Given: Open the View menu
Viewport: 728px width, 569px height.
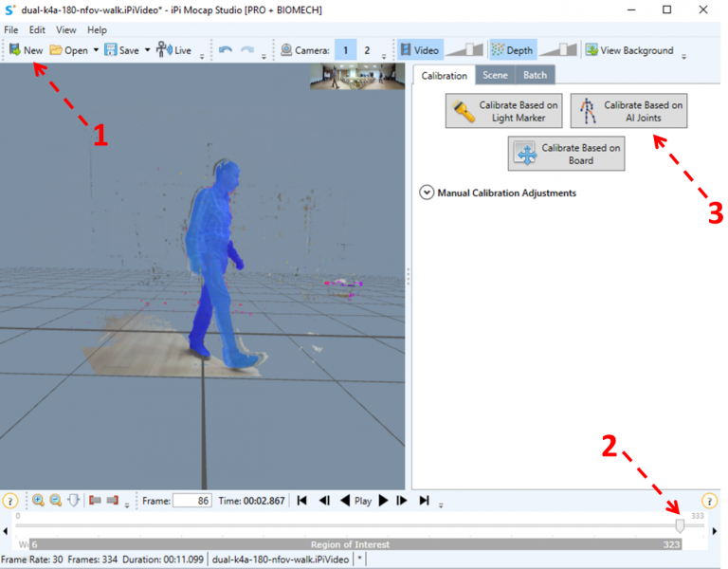Looking at the screenshot, I should [x=66, y=29].
